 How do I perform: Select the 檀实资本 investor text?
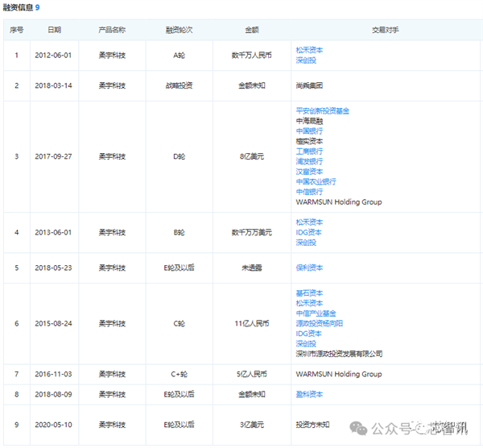(x=309, y=141)
